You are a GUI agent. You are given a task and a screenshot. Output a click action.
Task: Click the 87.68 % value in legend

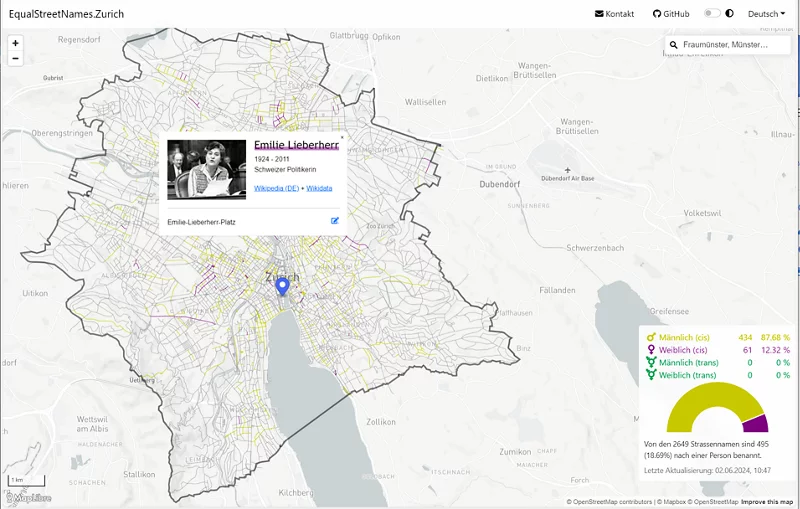[775, 338]
